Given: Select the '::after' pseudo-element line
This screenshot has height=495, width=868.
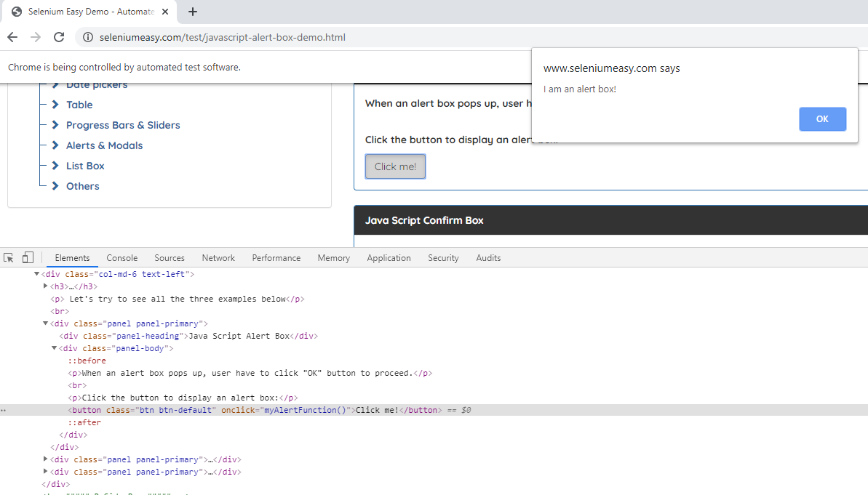Looking at the screenshot, I should [x=84, y=422].
